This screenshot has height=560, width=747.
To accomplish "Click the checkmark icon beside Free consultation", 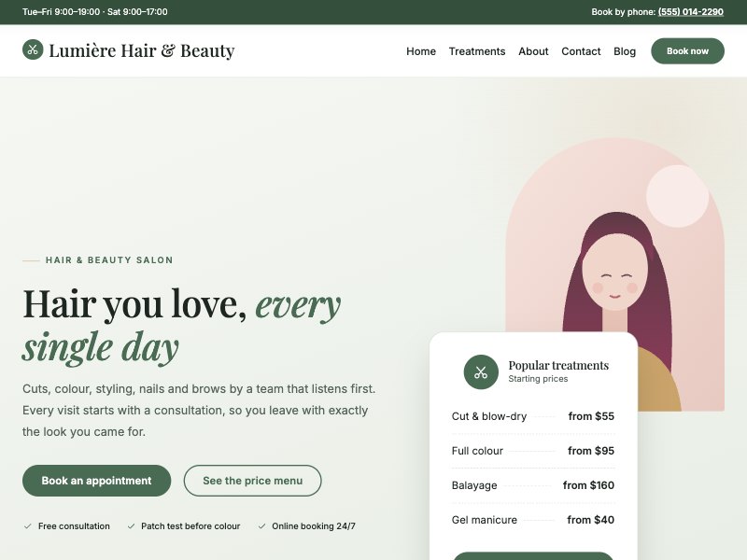I will click(28, 526).
